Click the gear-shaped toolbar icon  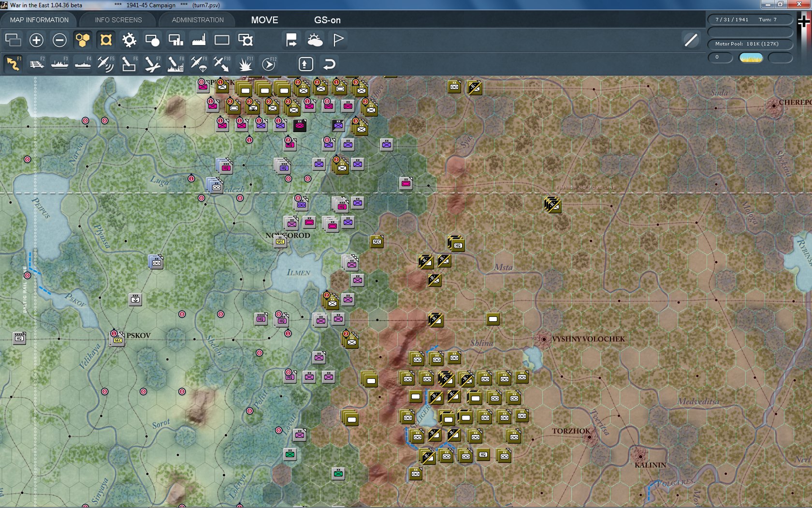click(x=129, y=40)
